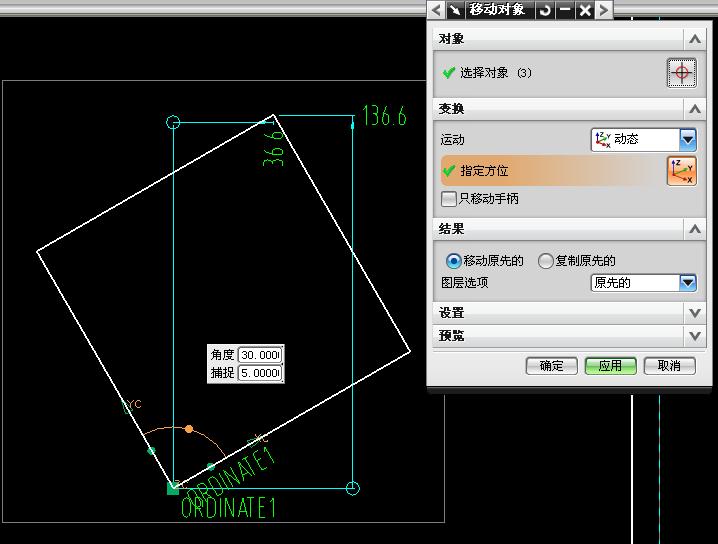This screenshot has height=544, width=718.
Task: Click the next arrow in dialog title bar
Action: [604, 10]
